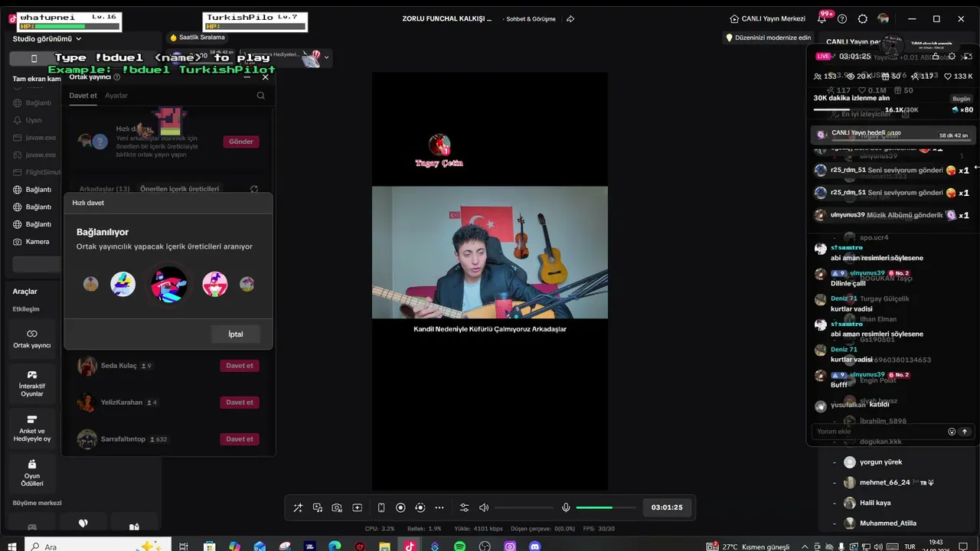Invite Seda Kulaç with Davet et
980x551 pixels.
coord(240,366)
